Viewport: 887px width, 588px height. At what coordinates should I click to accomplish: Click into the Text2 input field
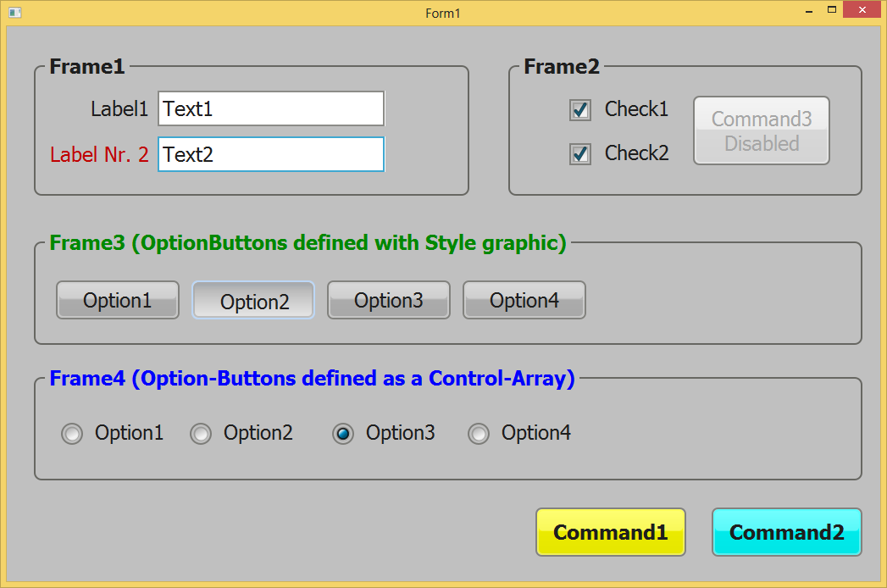[x=271, y=154]
